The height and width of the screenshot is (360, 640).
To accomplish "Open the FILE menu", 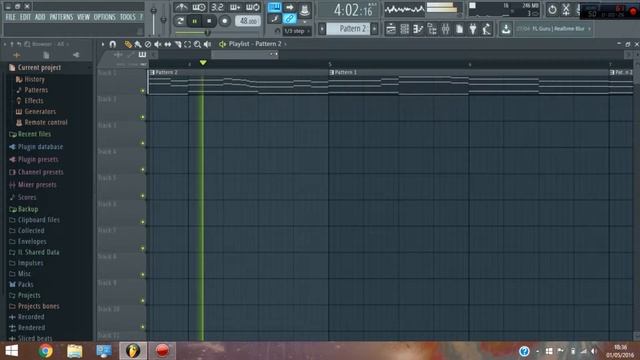I will coord(11,17).
